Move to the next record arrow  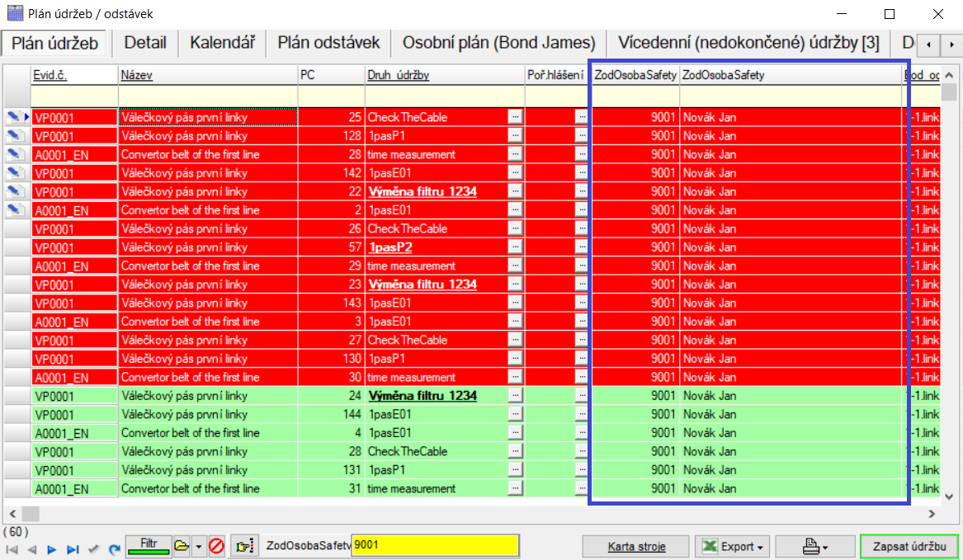point(52,549)
